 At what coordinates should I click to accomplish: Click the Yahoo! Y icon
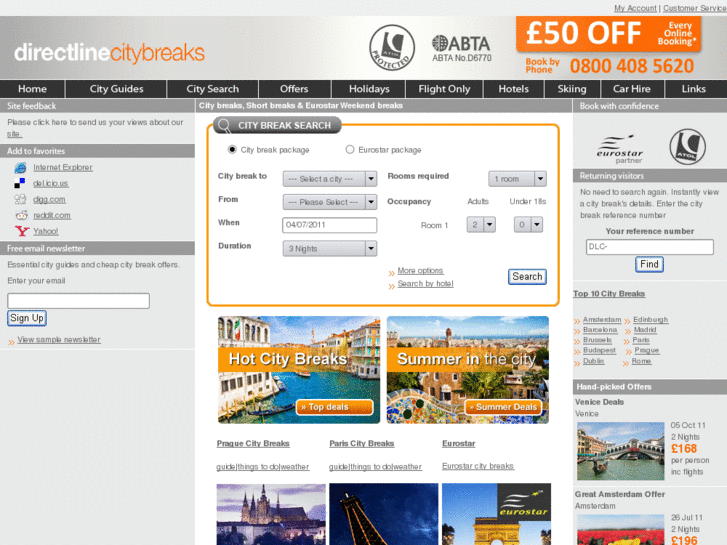(x=22, y=231)
